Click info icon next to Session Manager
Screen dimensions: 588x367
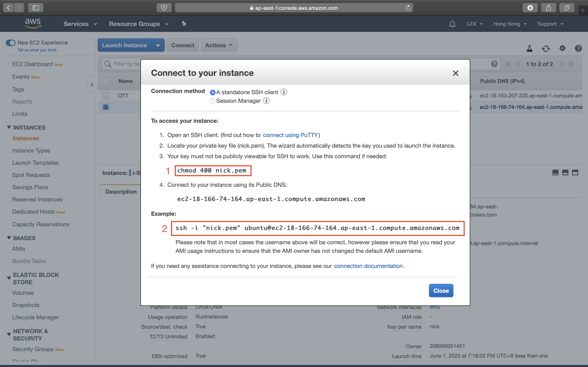coord(266,101)
